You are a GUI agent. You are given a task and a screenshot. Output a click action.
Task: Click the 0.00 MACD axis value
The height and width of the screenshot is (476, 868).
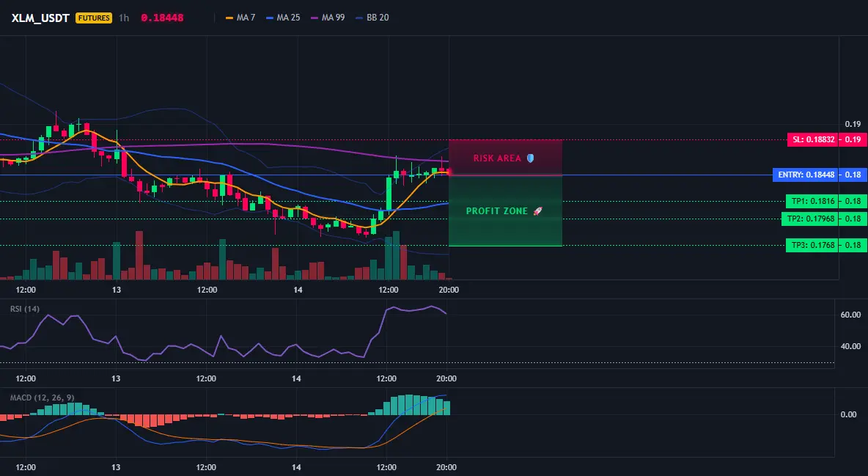coord(849,414)
